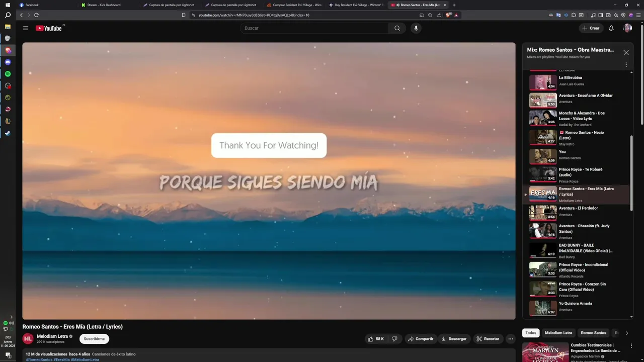Click the Crear button
This screenshot has width=644, height=362.
[591, 28]
